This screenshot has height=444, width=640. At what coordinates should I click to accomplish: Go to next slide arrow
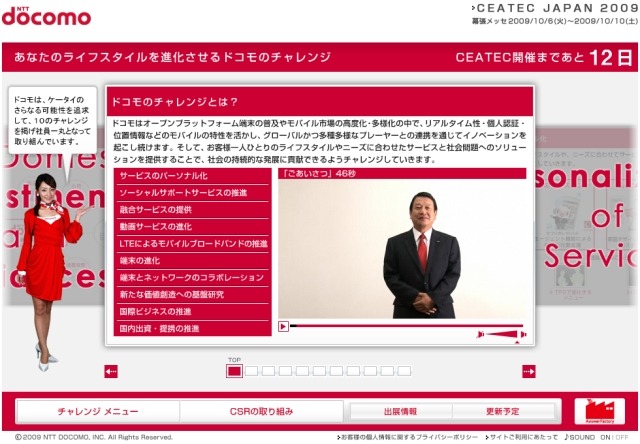pos(529,372)
